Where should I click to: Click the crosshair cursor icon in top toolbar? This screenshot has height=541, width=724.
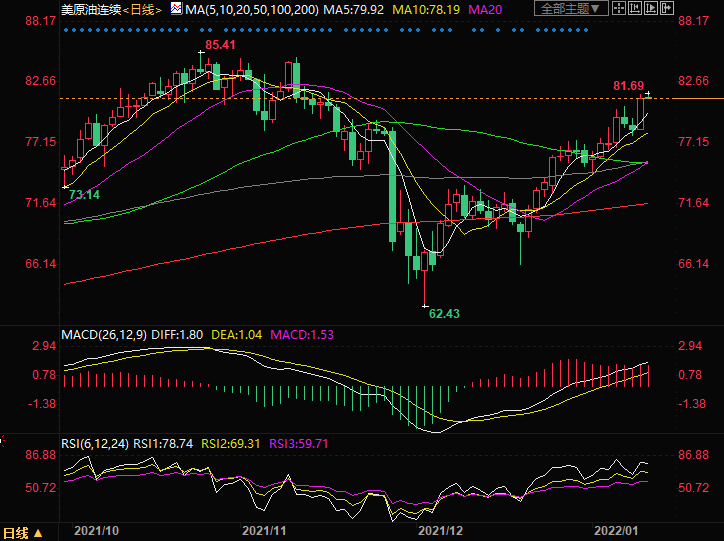(619, 8)
